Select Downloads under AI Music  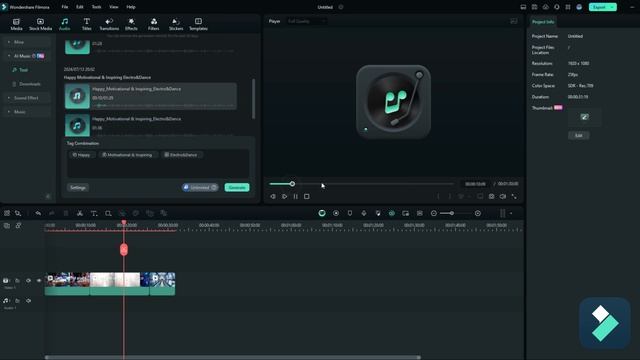30,84
